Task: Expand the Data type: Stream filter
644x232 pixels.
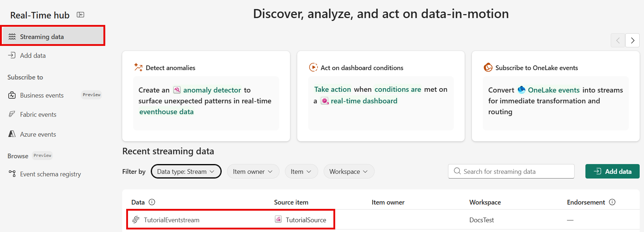Action: [x=186, y=171]
